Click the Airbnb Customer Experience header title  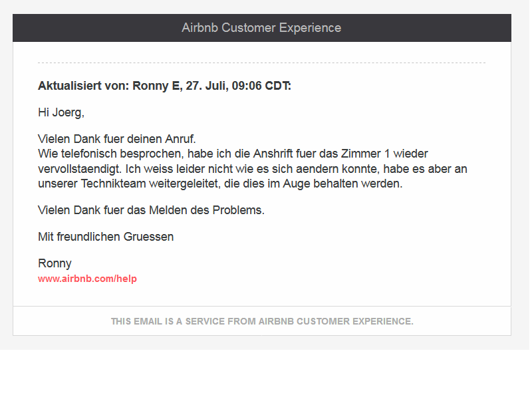point(261,28)
